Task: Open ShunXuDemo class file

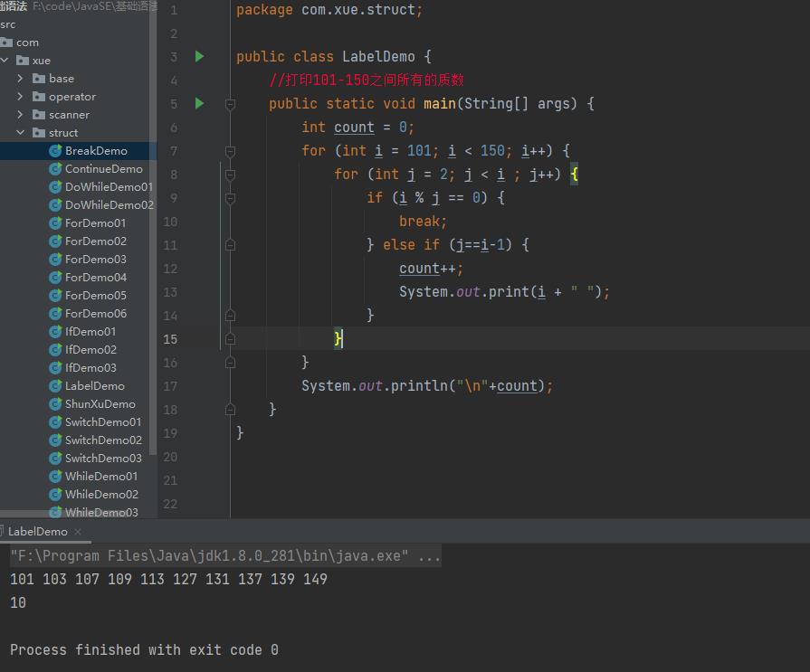Action: pos(100,403)
